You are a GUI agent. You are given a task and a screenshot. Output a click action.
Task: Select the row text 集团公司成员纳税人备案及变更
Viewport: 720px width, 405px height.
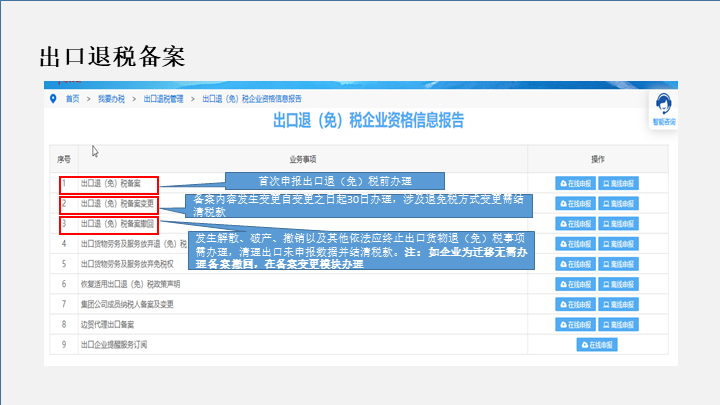click(127, 304)
